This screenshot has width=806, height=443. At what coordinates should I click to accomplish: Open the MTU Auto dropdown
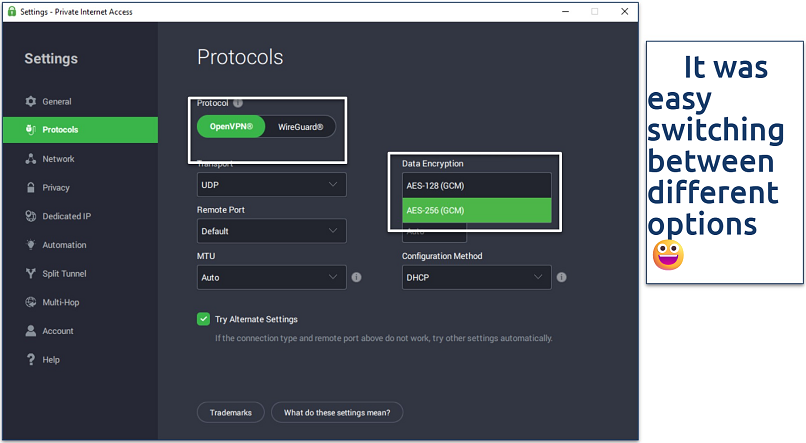pos(271,277)
